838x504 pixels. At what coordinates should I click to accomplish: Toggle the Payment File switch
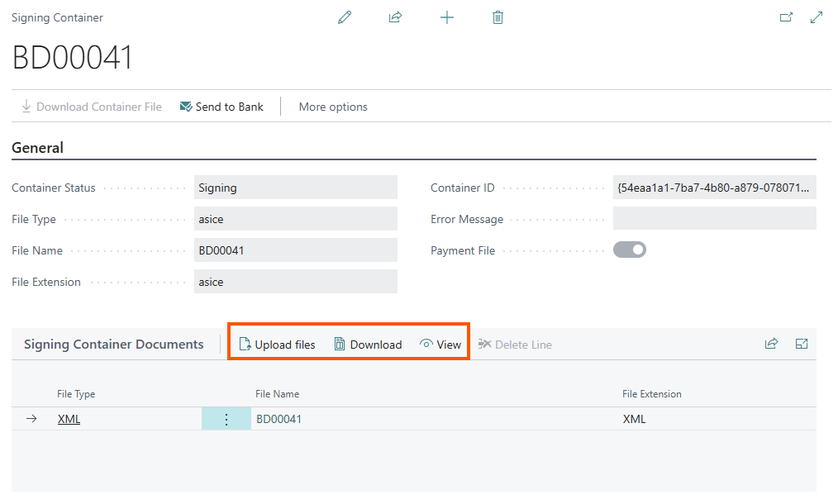pos(629,250)
